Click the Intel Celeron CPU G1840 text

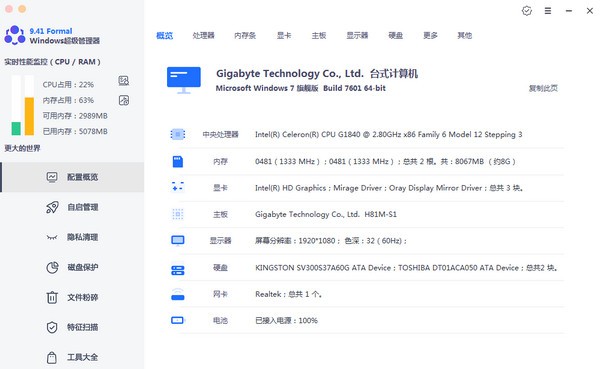point(388,134)
